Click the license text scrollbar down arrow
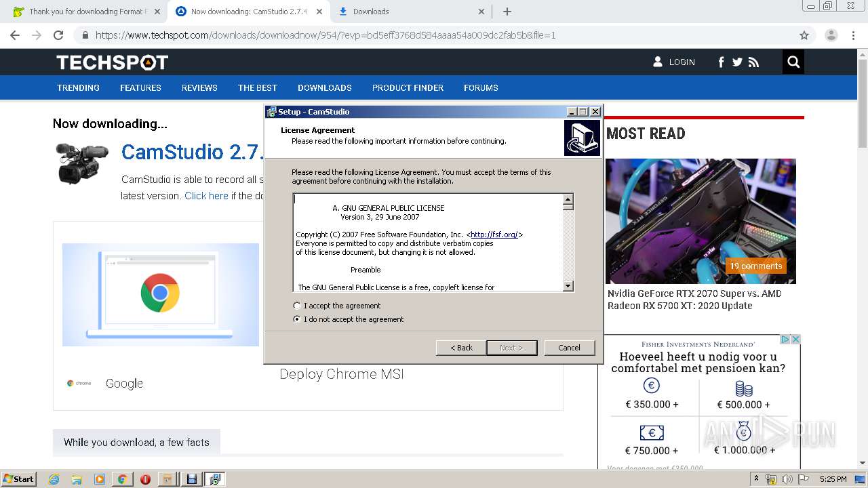Viewport: 868px width, 488px height. pos(568,286)
